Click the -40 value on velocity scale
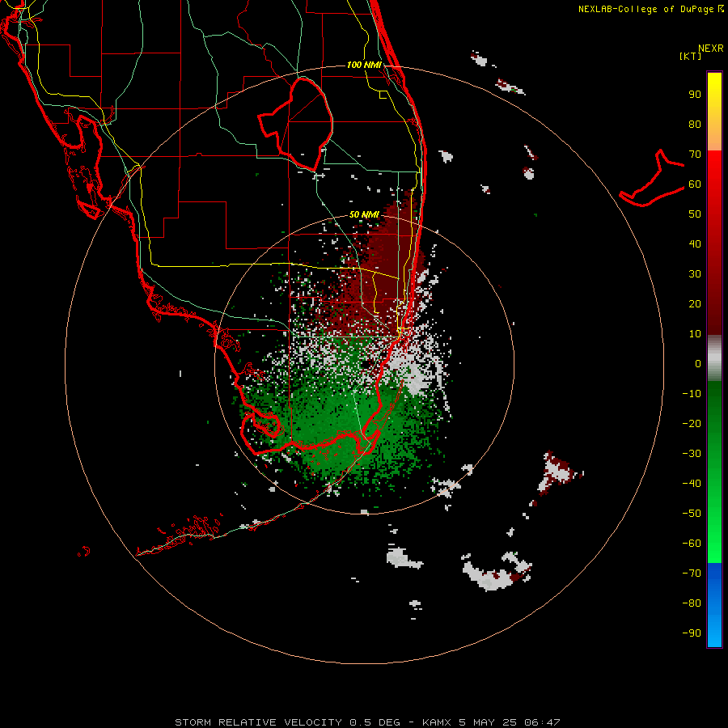This screenshot has width=728, height=728. (692, 484)
